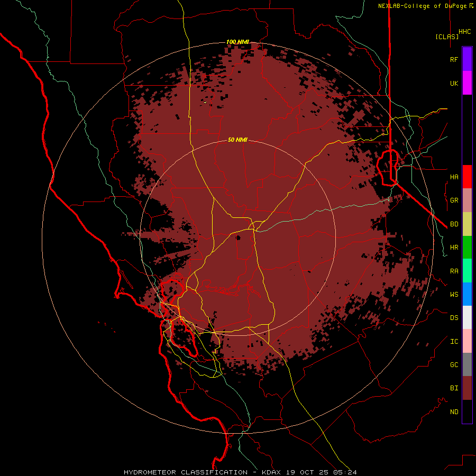Image resolution: width=476 pixels, height=476 pixels.
Task: Click the RA light-green legend swatch
Action: pos(467,271)
